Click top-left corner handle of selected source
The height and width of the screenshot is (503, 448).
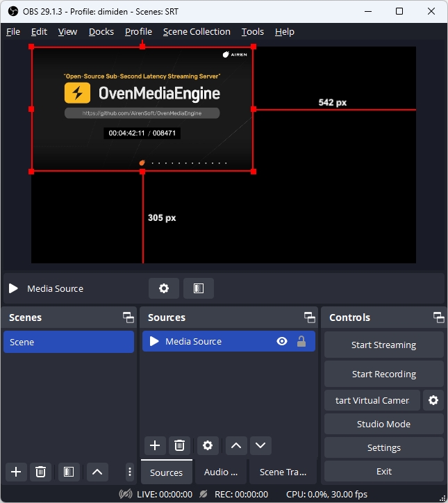click(31, 47)
